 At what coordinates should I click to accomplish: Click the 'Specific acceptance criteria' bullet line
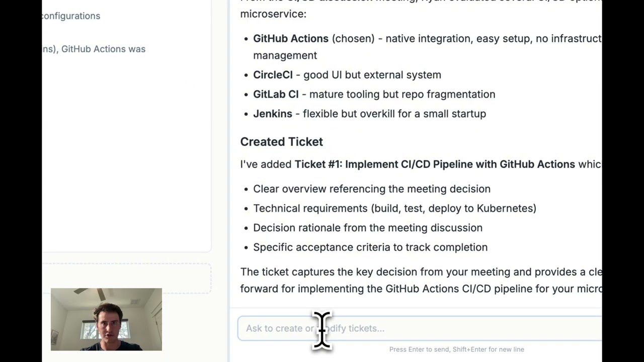[x=370, y=247]
